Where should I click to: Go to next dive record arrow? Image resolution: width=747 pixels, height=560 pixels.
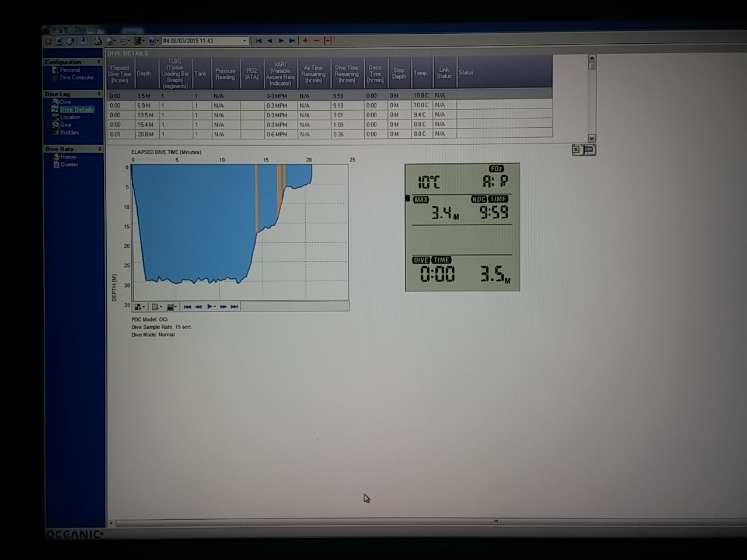281,41
